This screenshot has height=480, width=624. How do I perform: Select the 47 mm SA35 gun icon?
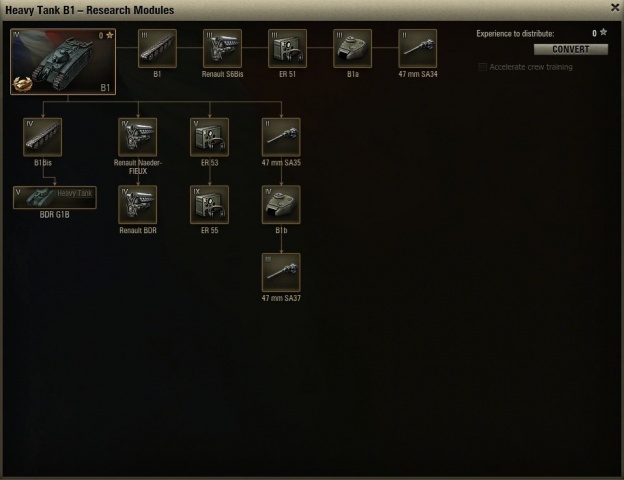(x=281, y=137)
